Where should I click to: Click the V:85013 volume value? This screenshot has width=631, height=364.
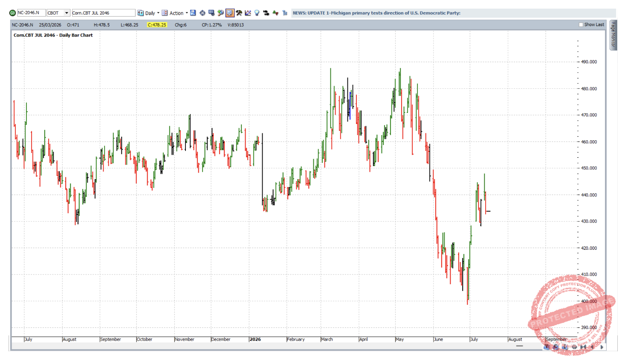pyautogui.click(x=235, y=25)
